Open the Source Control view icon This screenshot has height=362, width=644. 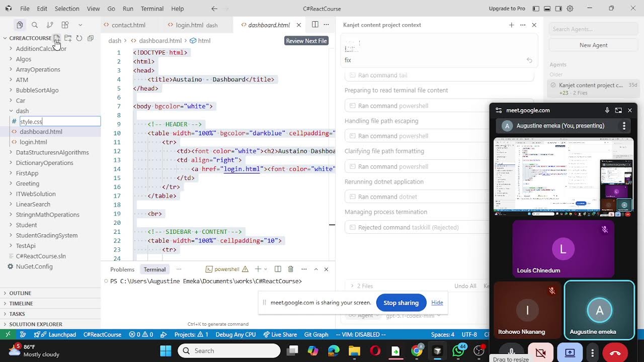[50, 25]
